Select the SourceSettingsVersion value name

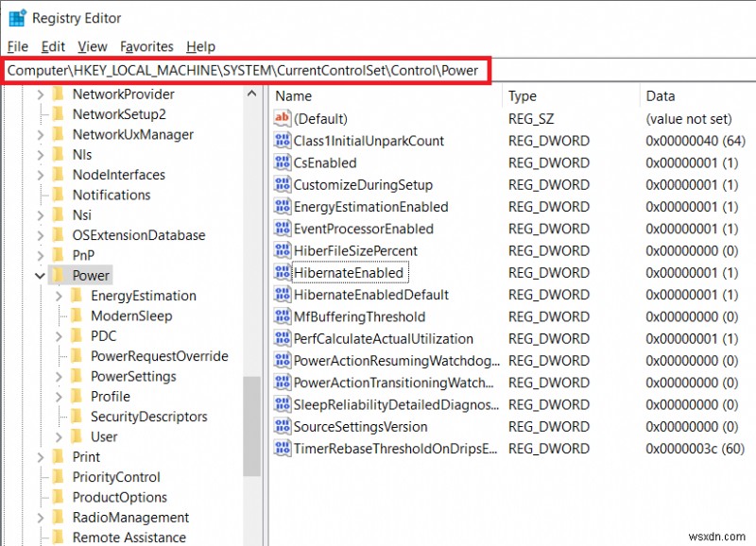coord(361,426)
